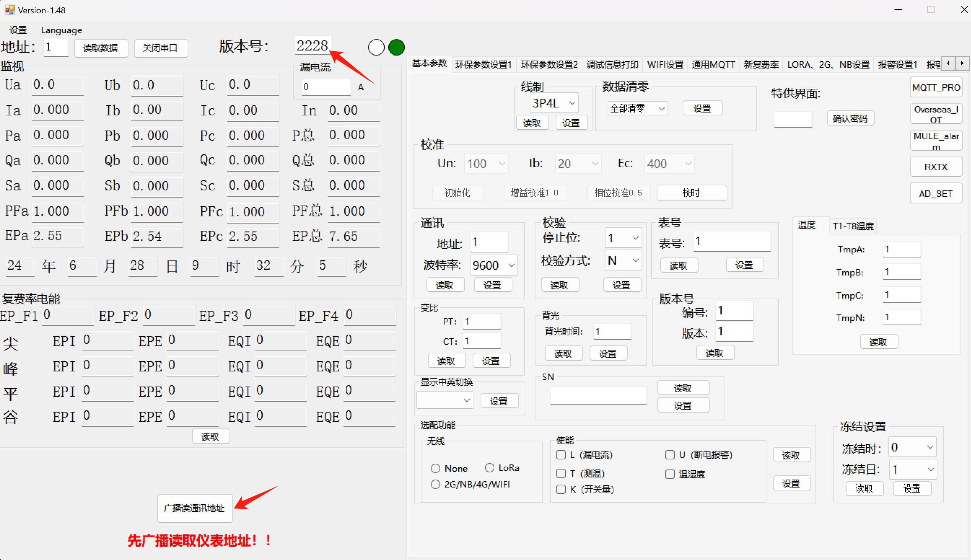
Task: Click the white status indicator circle
Action: tap(376, 47)
